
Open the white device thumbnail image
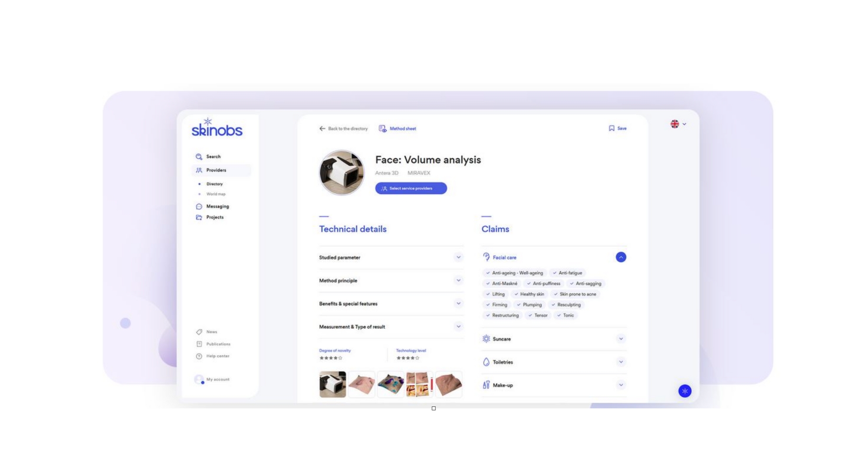333,384
